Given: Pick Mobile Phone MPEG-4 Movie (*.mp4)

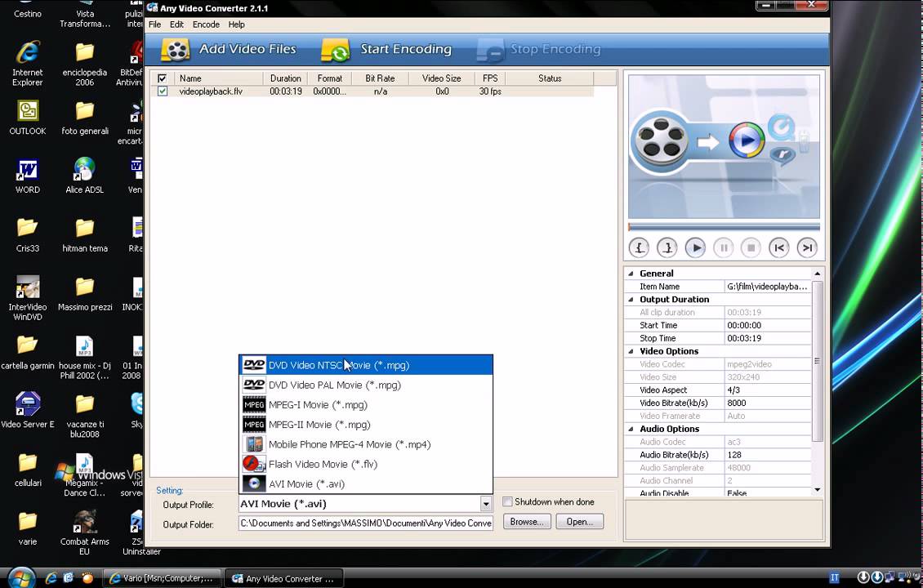Looking at the screenshot, I should (x=366, y=444).
